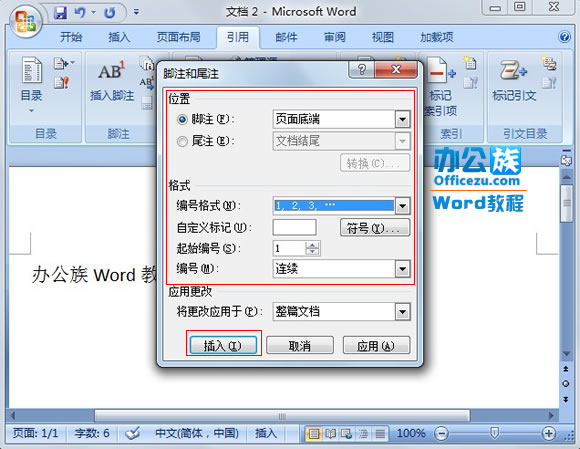Click the 起始编号 number field
This screenshot has width=580, height=449.
(289, 249)
